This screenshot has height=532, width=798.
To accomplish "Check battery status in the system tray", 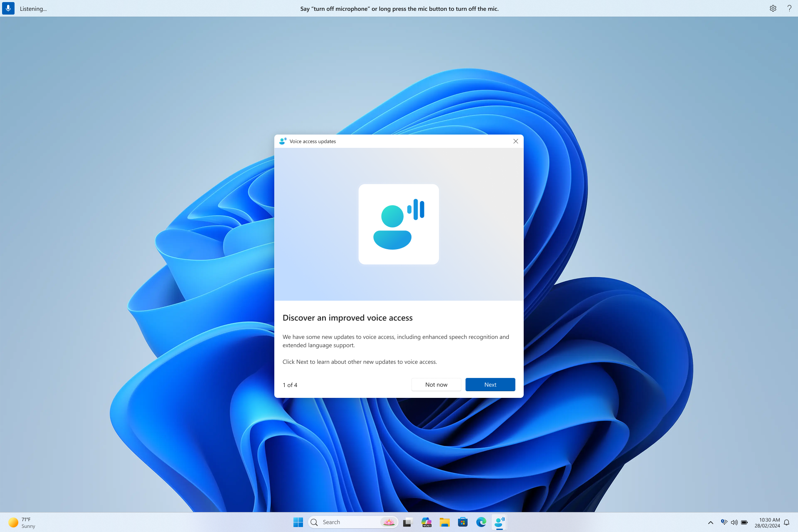I will pos(744,522).
